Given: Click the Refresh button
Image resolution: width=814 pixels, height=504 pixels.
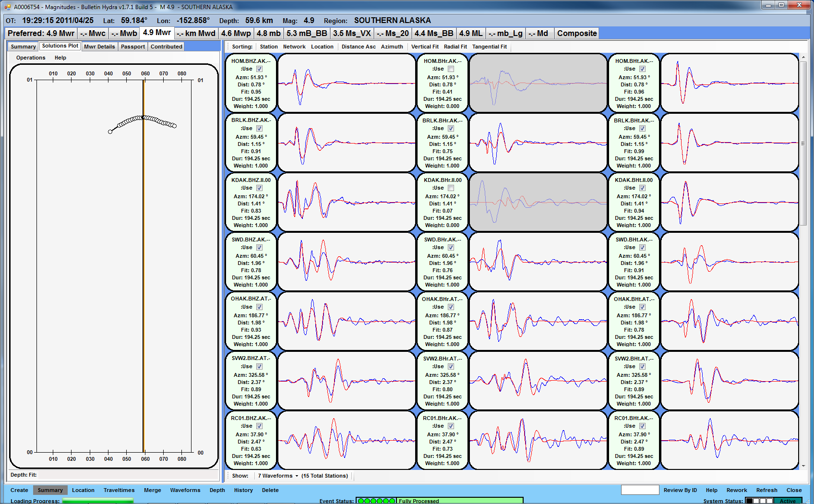Looking at the screenshot, I should tap(766, 490).
